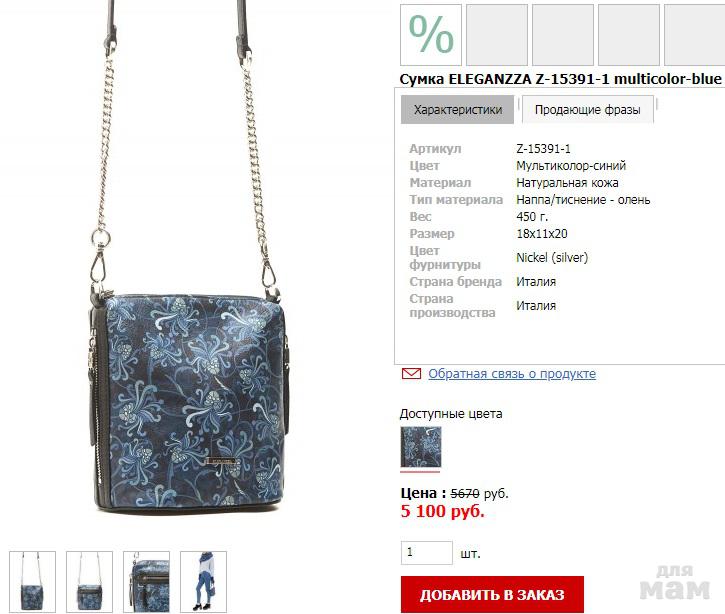Switch to the Характеристики tab

pos(457,110)
